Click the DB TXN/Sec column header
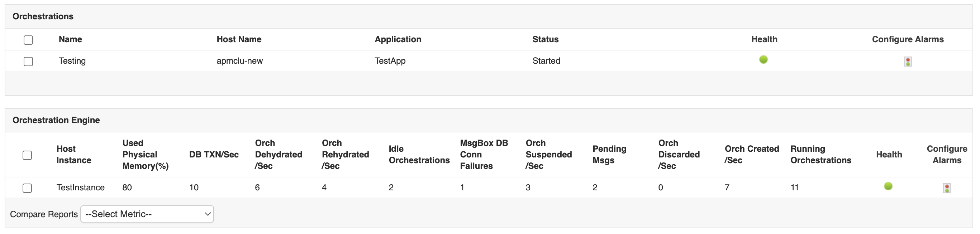This screenshot has width=980, height=234. click(x=214, y=155)
